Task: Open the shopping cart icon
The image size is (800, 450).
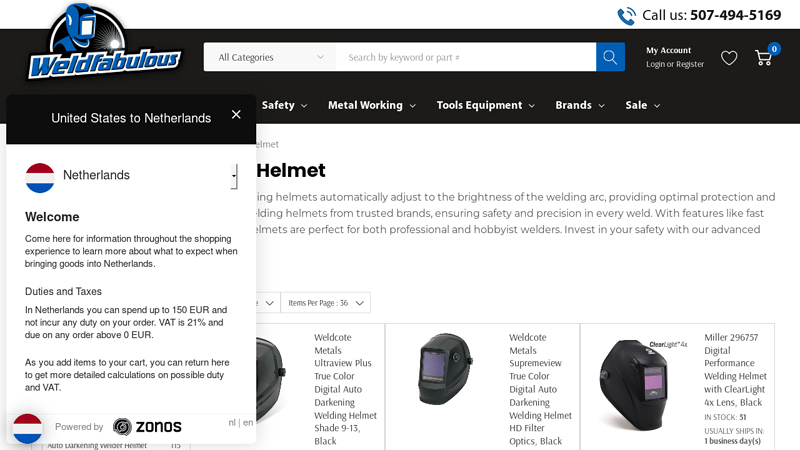Action: [764, 58]
